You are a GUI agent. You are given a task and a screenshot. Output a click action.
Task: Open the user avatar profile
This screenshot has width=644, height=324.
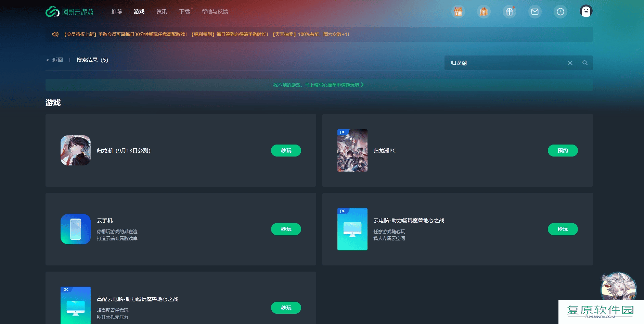coord(586,11)
